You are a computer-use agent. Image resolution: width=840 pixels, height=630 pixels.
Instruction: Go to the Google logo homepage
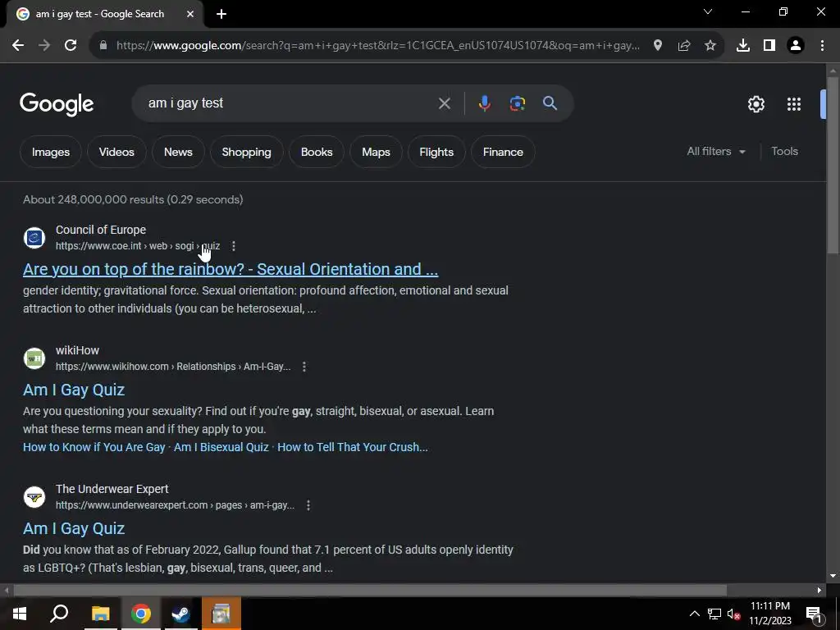coord(57,104)
